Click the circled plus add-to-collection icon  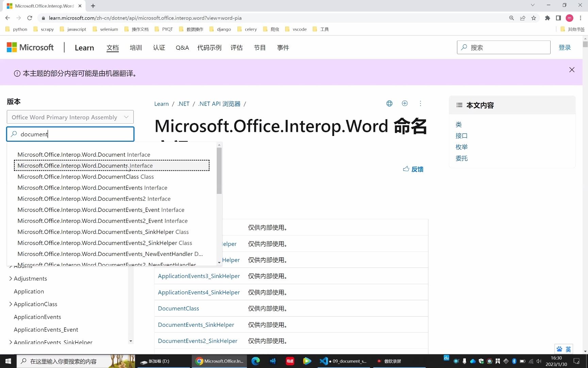(x=405, y=103)
